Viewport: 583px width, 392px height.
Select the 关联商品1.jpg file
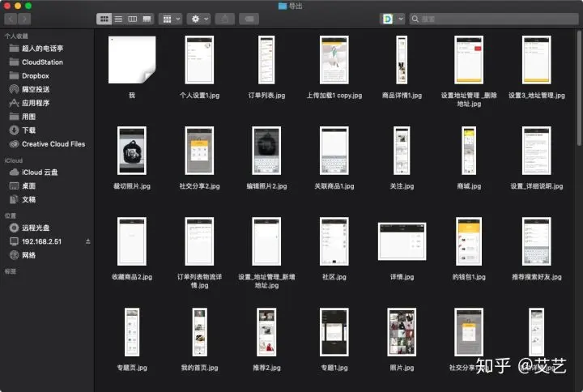[x=334, y=151]
